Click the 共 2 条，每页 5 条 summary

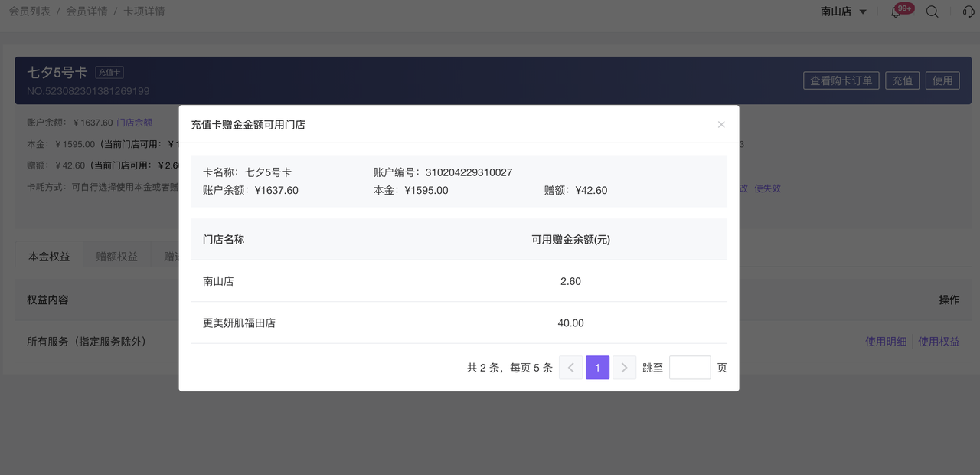pos(510,368)
